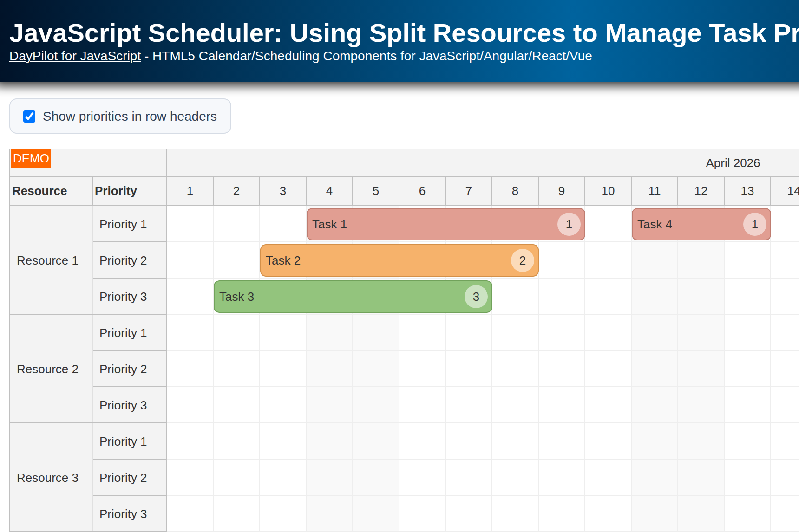Click the priority badge on Task 4
Screen dimensions: 799x532
click(x=754, y=224)
